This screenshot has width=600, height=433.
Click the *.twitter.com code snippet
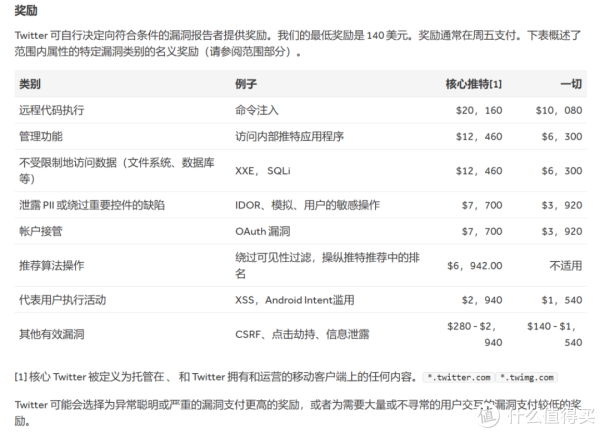(458, 377)
